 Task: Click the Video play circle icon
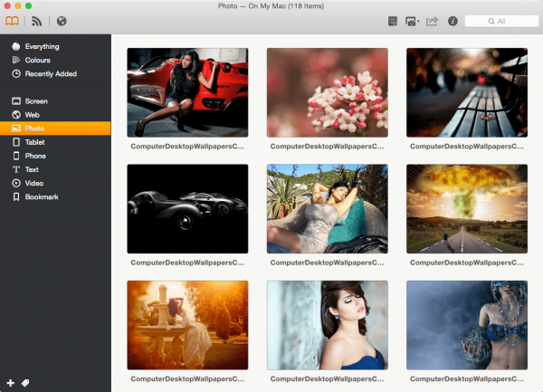(x=16, y=183)
